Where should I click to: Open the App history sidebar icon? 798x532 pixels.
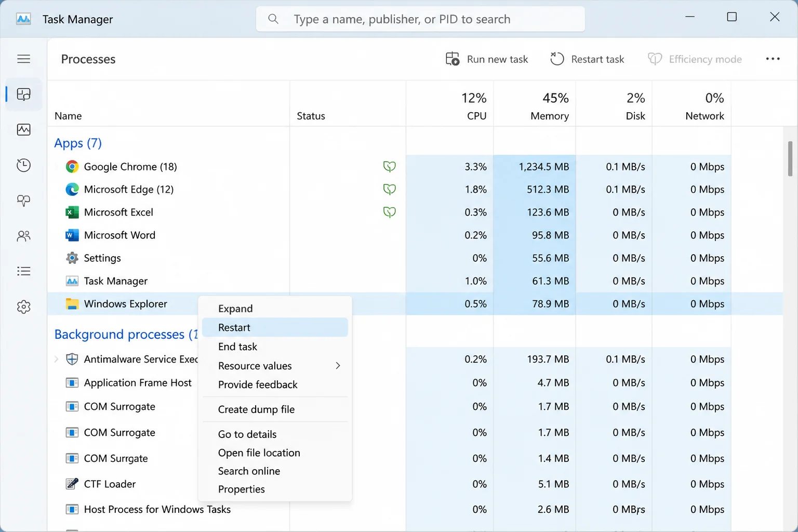point(24,165)
